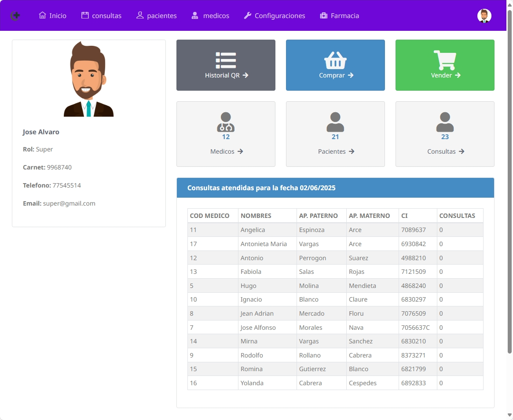
Task: Click the calendar icon next to consultas
Action: (84, 15)
